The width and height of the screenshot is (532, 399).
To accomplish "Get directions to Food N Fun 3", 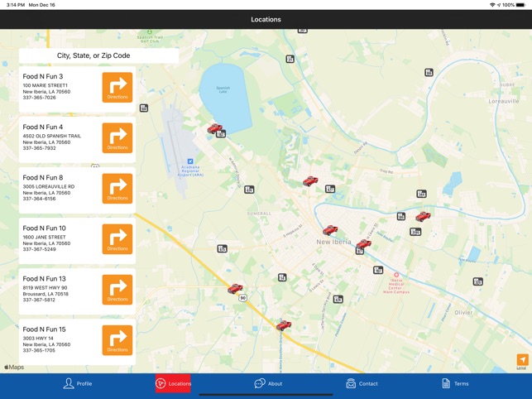I will click(x=117, y=87).
